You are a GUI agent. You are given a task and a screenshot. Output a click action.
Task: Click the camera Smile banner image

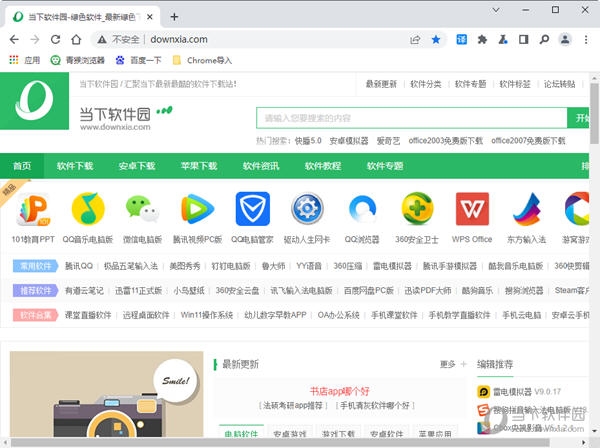(x=106, y=394)
